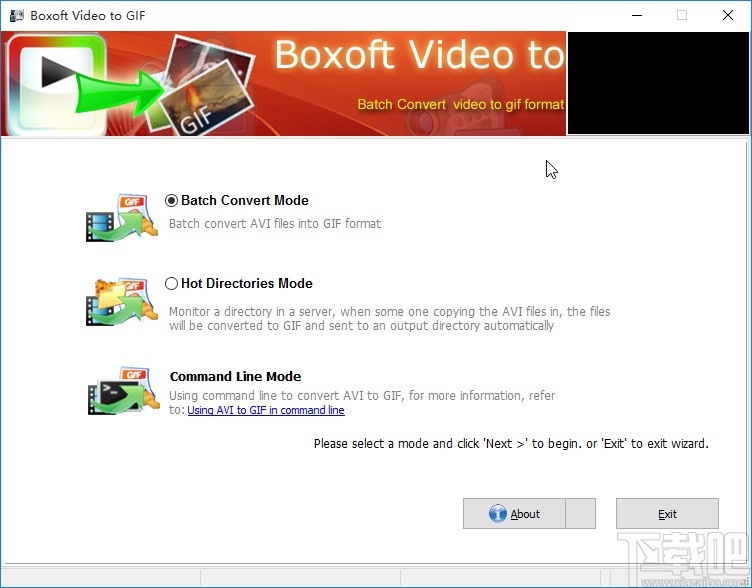Click the Command Line Mode heading
The image size is (752, 588).
point(235,376)
